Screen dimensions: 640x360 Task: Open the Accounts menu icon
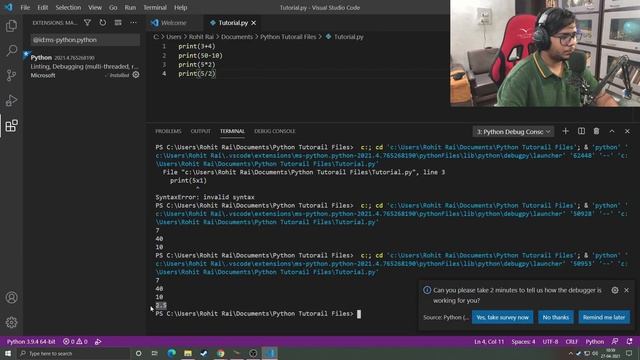11,298
